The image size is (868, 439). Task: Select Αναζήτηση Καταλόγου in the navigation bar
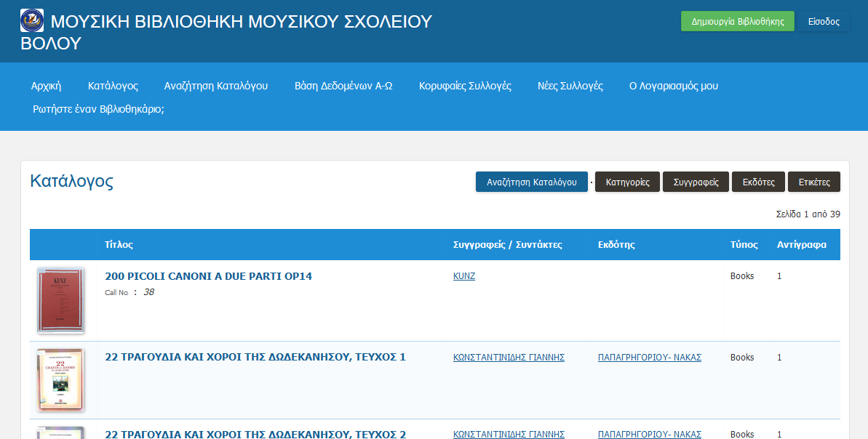216,86
